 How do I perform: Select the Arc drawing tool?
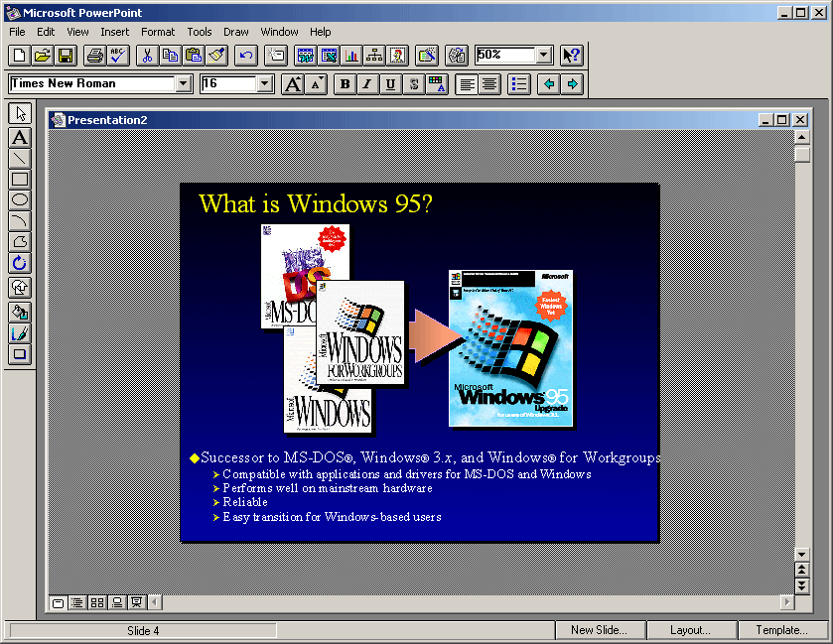point(20,221)
